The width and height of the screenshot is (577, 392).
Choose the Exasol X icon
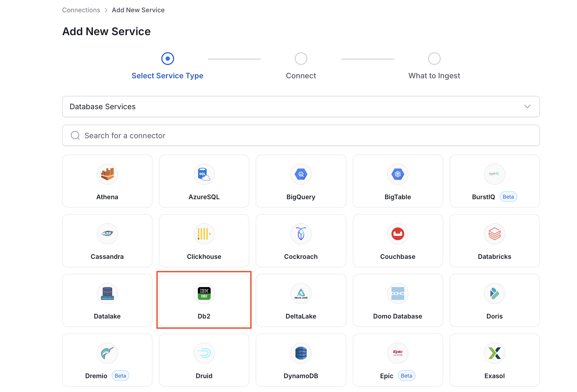pyautogui.click(x=494, y=353)
